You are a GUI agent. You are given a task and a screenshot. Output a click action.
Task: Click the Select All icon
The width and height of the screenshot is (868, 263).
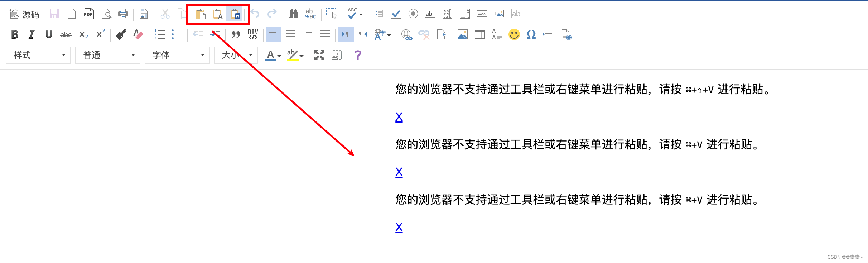click(332, 14)
